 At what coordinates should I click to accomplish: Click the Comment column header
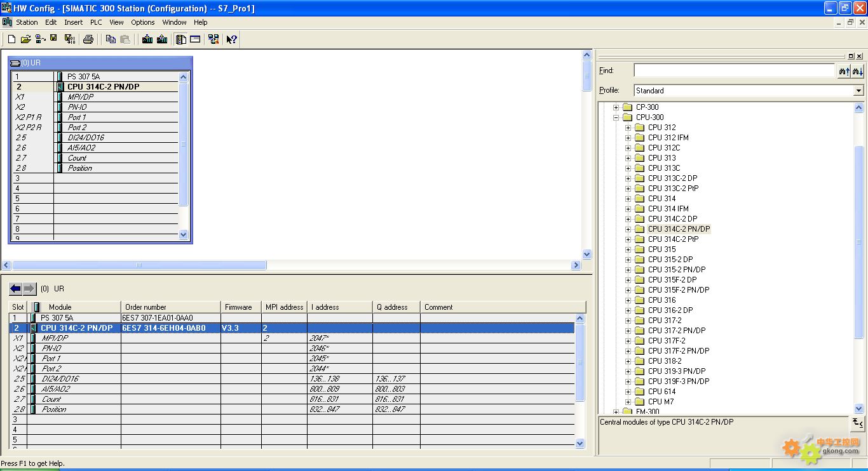pyautogui.click(x=503, y=307)
